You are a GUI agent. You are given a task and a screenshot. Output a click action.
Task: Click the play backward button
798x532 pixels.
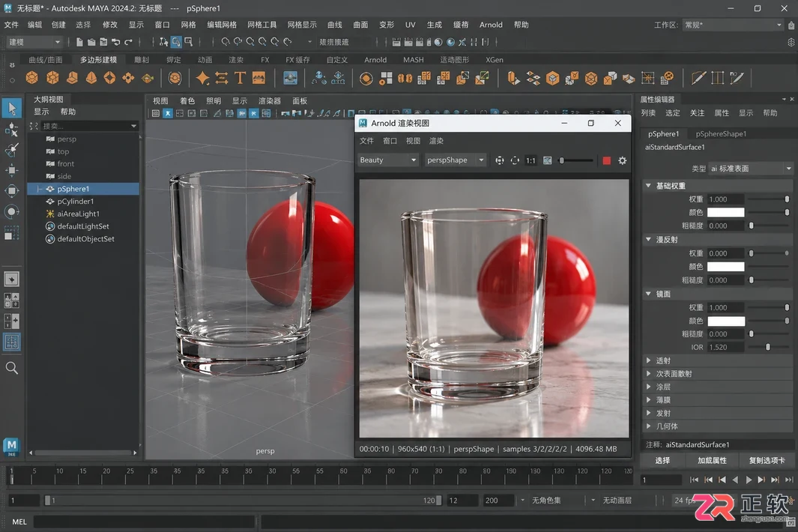(735, 480)
